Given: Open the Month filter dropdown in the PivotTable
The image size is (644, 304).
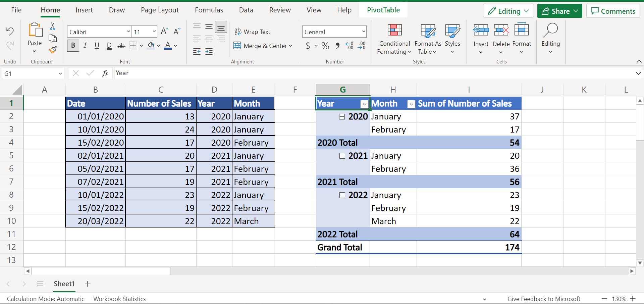Looking at the screenshot, I should click(x=411, y=104).
